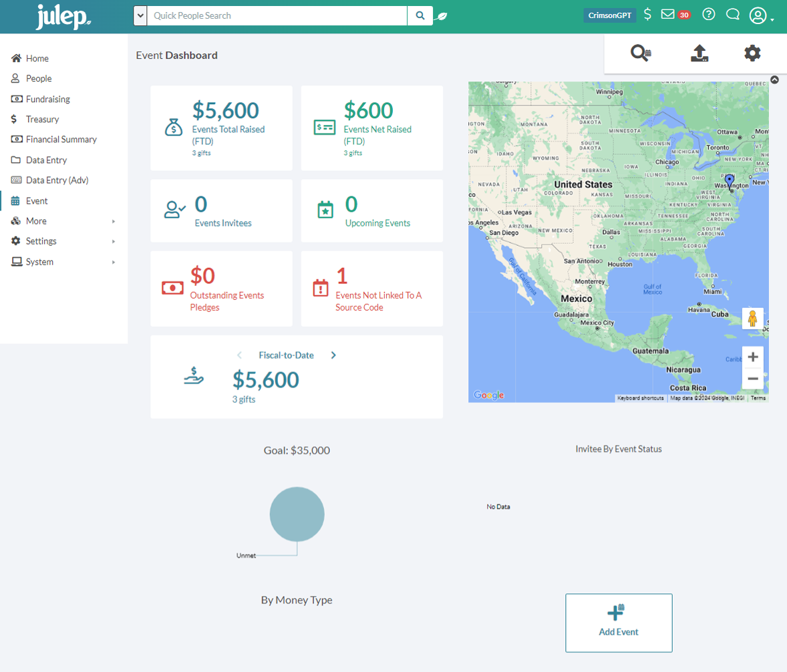Click the dollar sign icon in the header
Image resolution: width=787 pixels, height=672 pixels.
click(647, 14)
